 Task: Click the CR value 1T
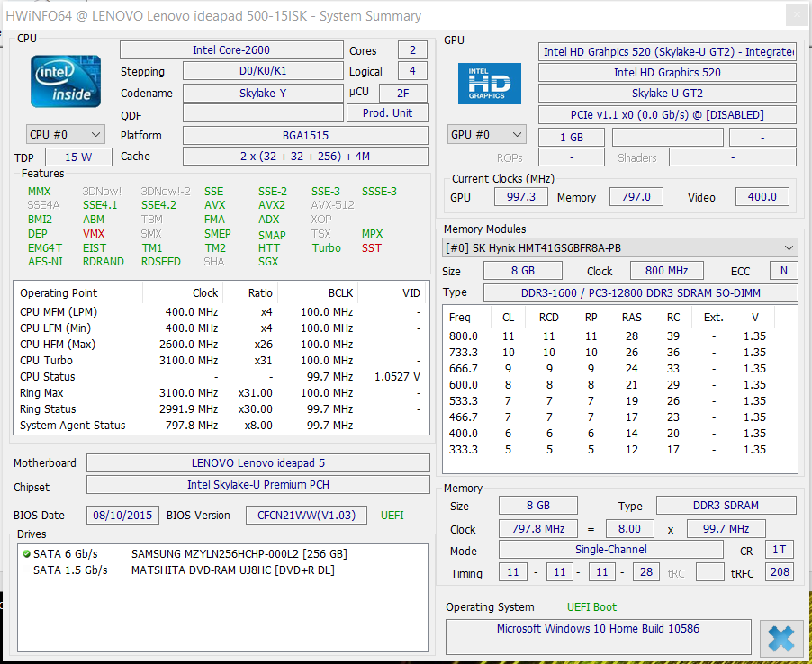click(779, 550)
